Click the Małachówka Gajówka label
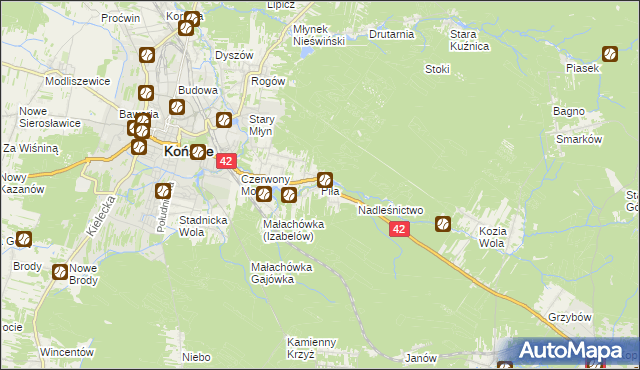Viewport: 640px width, 370px height. click(282, 273)
